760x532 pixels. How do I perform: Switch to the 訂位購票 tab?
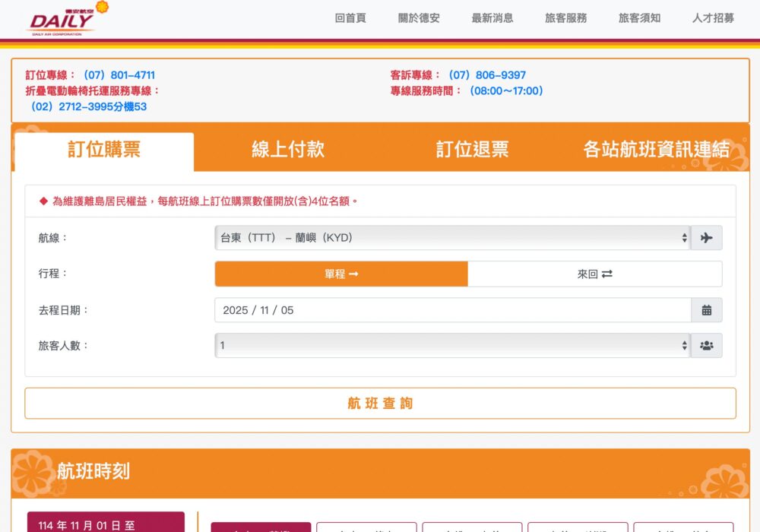click(104, 150)
